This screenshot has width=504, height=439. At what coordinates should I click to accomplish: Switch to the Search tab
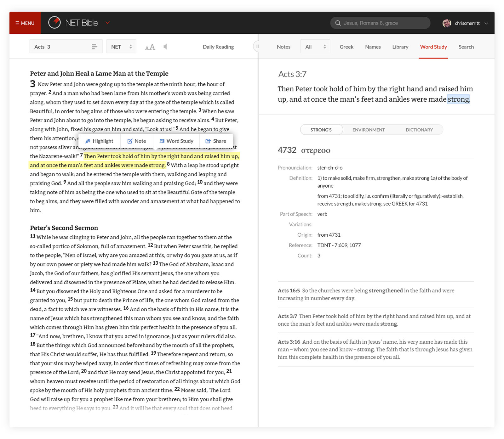466,47
